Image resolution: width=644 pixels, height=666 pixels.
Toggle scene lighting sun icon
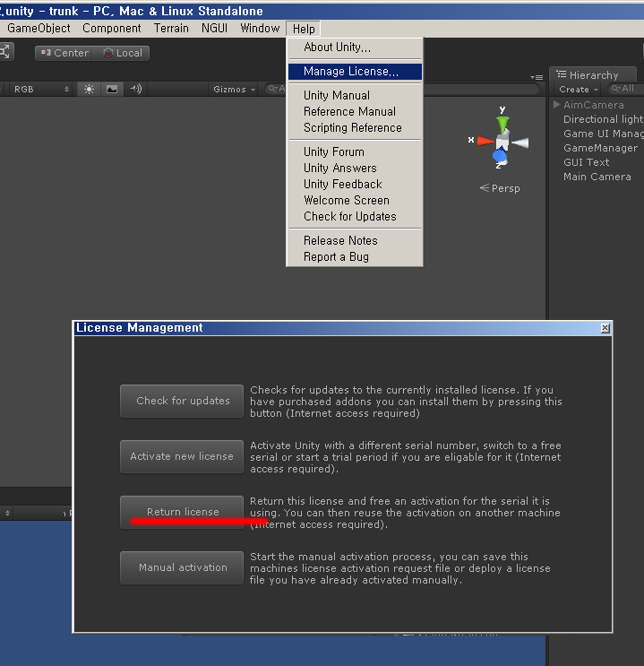pos(89,90)
